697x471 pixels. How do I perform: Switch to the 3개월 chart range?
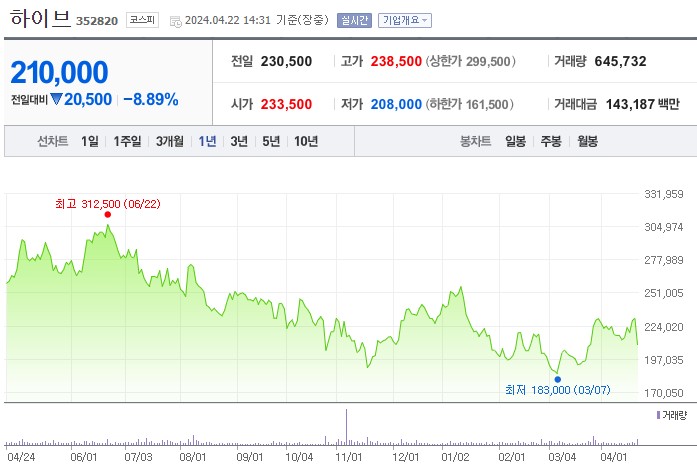coord(170,141)
